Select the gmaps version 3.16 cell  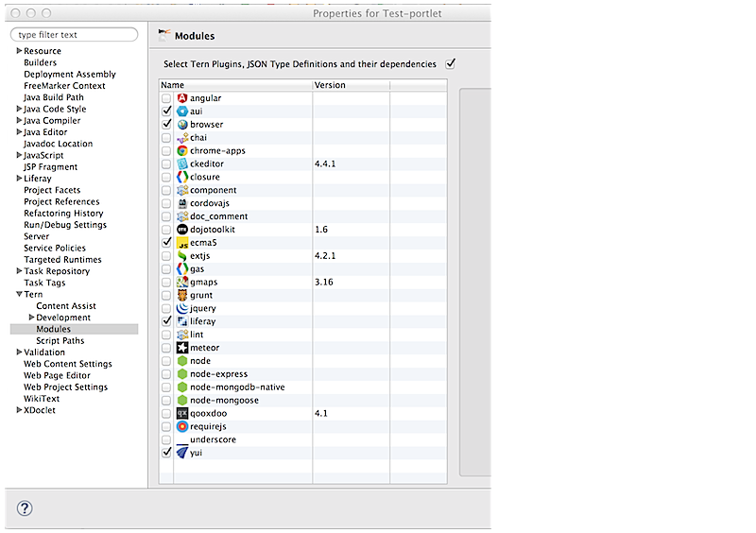coord(351,282)
